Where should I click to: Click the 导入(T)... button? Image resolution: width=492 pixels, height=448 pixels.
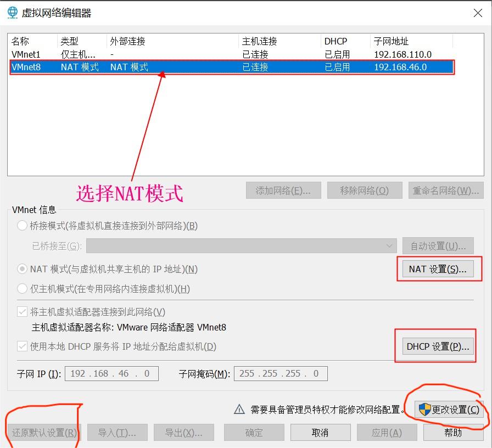click(x=118, y=433)
